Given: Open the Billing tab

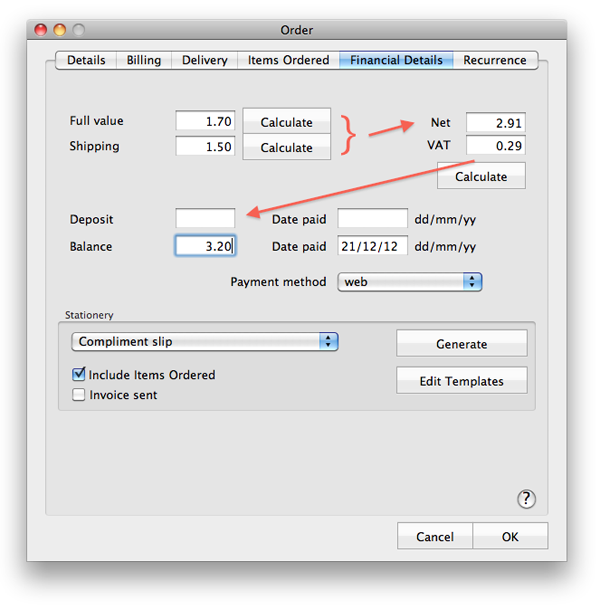Looking at the screenshot, I should (144, 60).
